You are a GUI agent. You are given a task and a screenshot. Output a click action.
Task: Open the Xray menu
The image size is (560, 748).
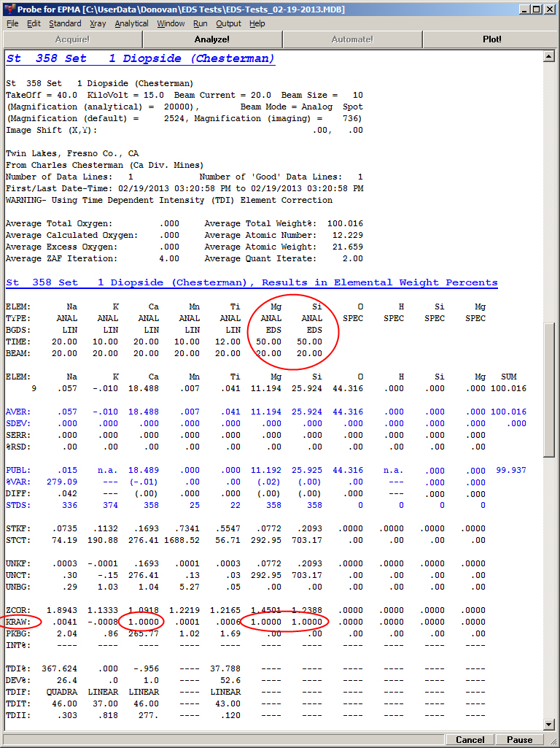[98, 23]
